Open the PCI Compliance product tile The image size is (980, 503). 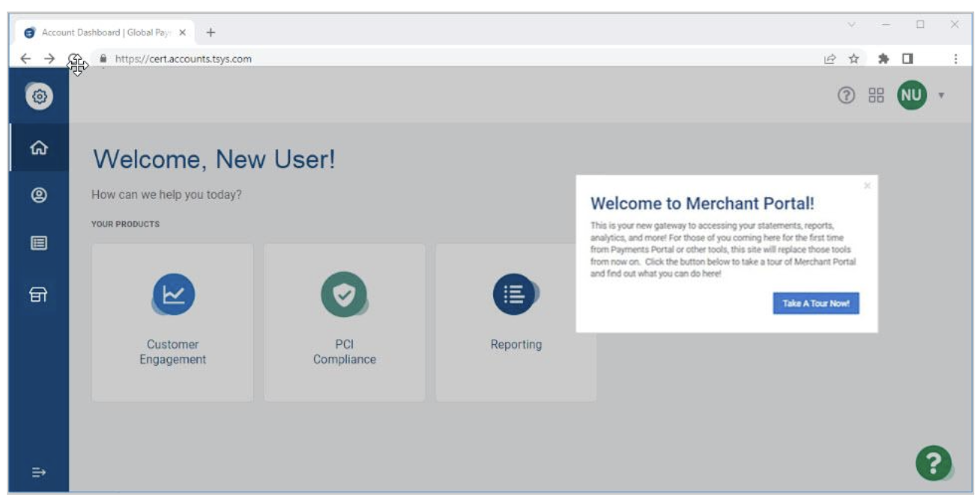coord(344,322)
